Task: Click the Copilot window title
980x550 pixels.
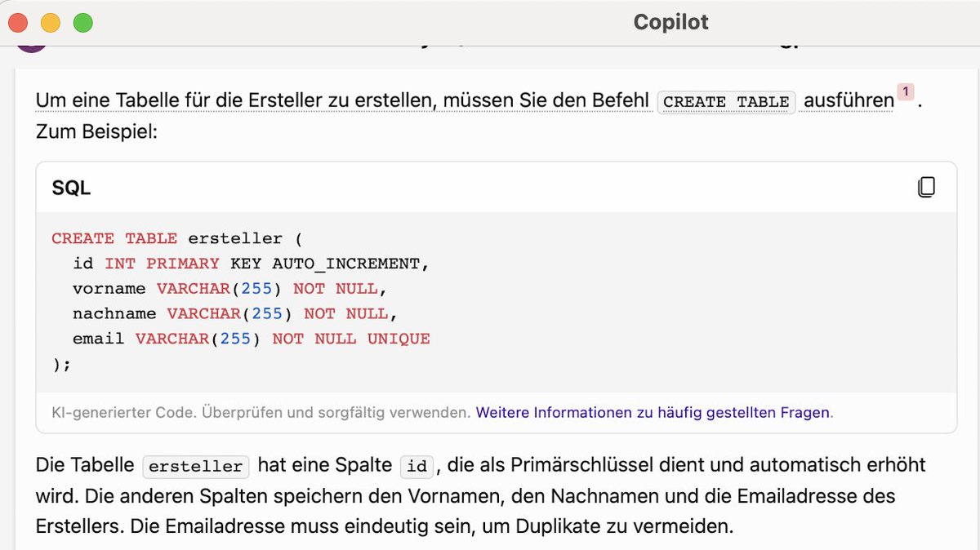Action: (670, 22)
